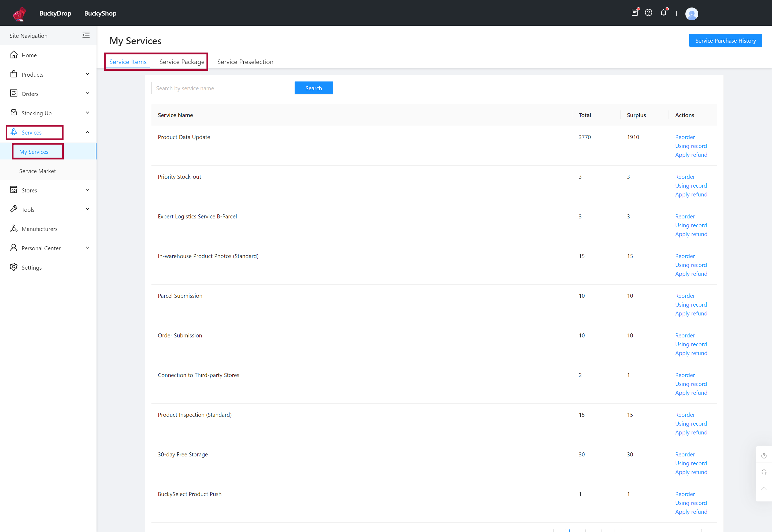Click the site navigation hamburger menu icon
The width and height of the screenshot is (772, 532).
(86, 36)
